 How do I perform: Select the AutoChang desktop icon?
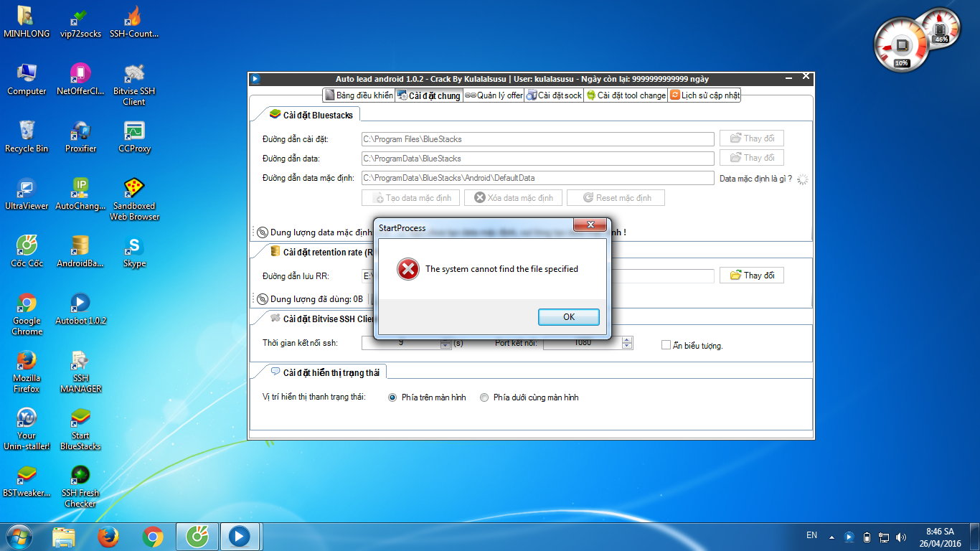(80, 194)
